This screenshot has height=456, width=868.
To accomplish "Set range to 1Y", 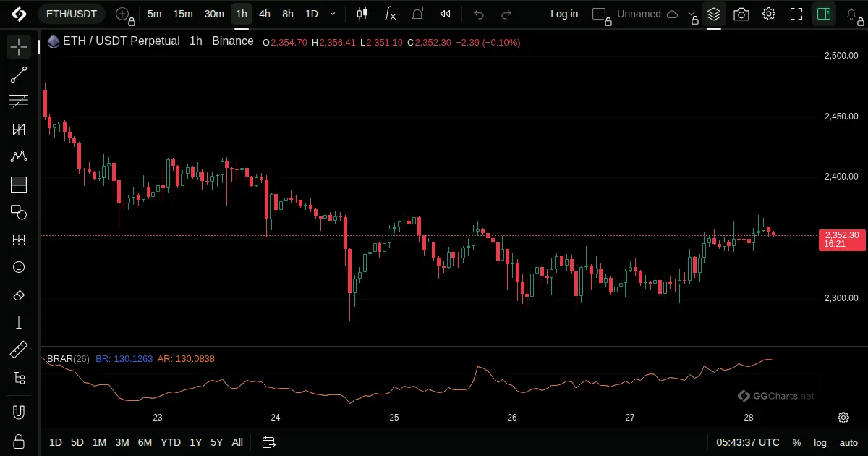I will pos(195,442).
